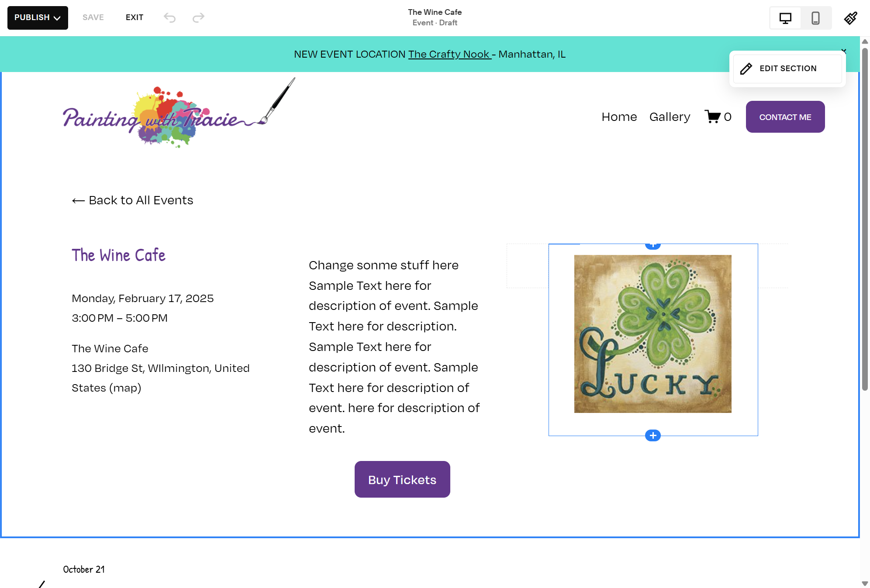Screen dimensions: 870x588
Task: Close the announcement bar
Action: (844, 51)
